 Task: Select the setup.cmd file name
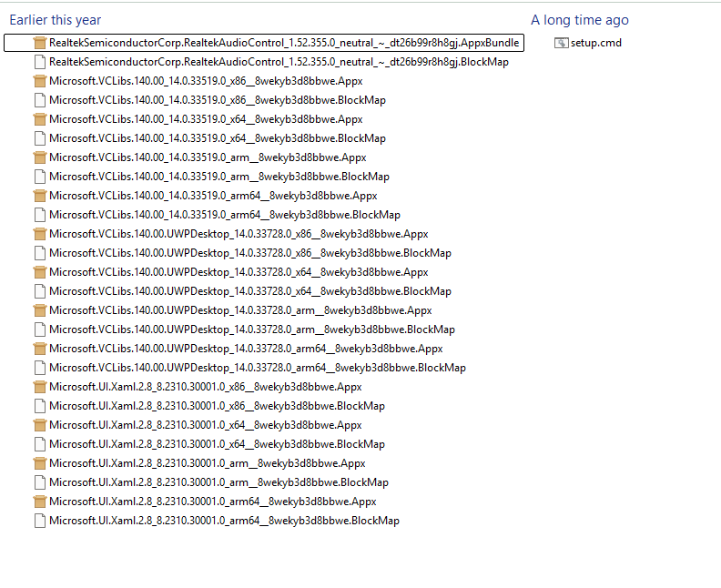596,43
